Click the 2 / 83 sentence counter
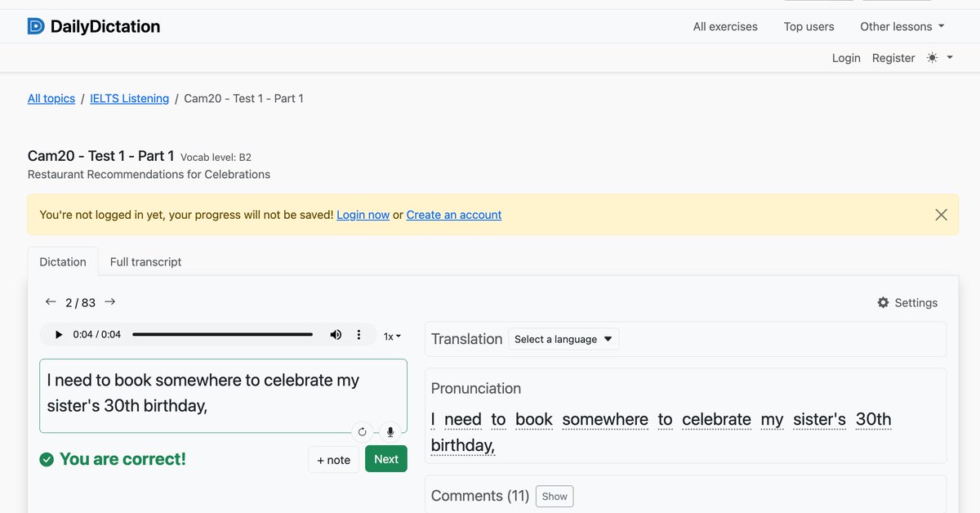 (x=81, y=302)
